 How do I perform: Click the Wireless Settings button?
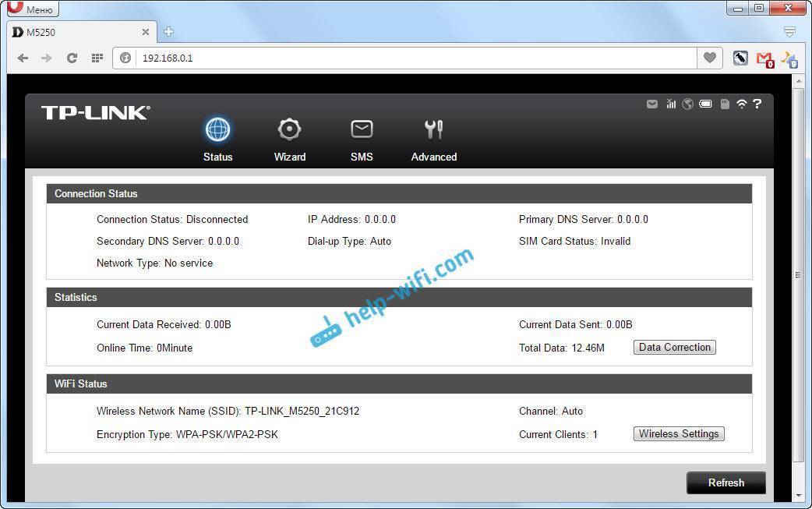[x=679, y=434]
